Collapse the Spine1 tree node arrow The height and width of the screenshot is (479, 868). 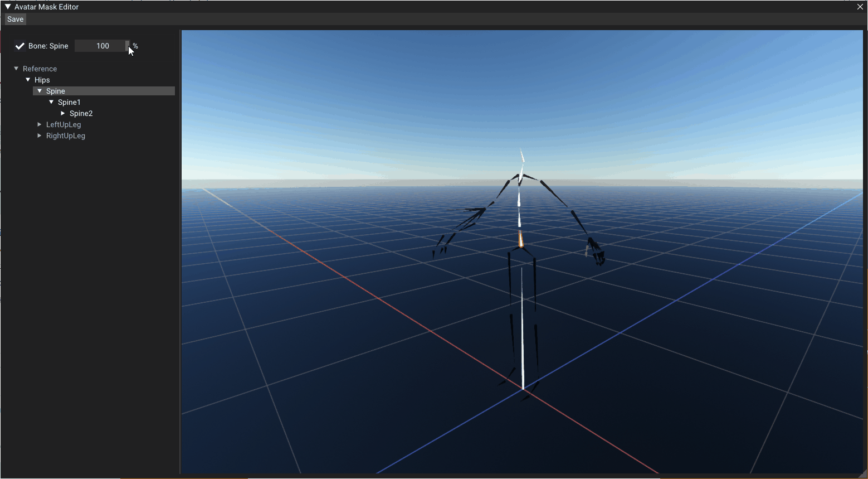pos(51,102)
